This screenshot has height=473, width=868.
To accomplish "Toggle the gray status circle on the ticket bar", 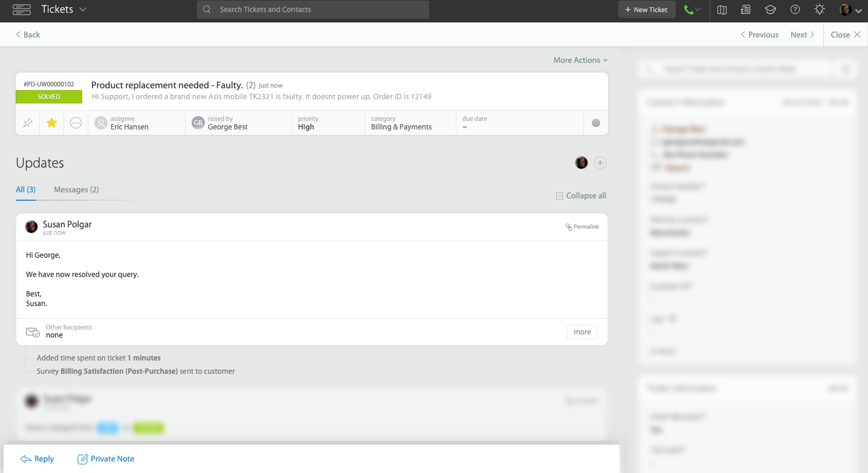I will (x=595, y=122).
